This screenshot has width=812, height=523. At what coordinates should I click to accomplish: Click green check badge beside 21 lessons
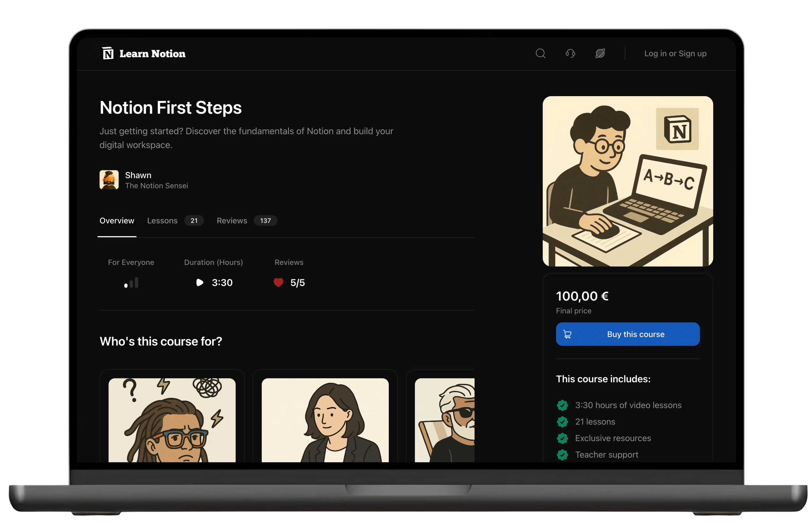click(x=562, y=422)
